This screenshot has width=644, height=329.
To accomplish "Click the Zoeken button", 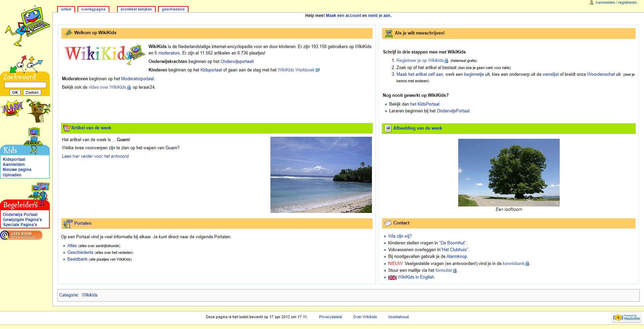I will click(x=32, y=92).
